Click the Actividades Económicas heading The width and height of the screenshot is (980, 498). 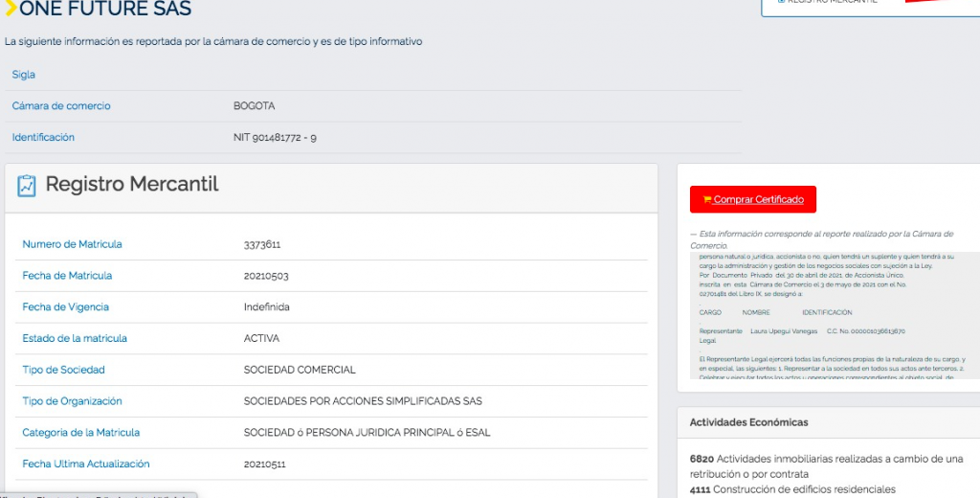click(x=748, y=422)
